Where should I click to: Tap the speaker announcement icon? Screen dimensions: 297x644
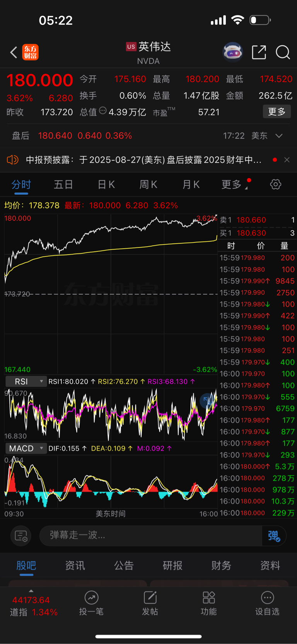(x=12, y=160)
